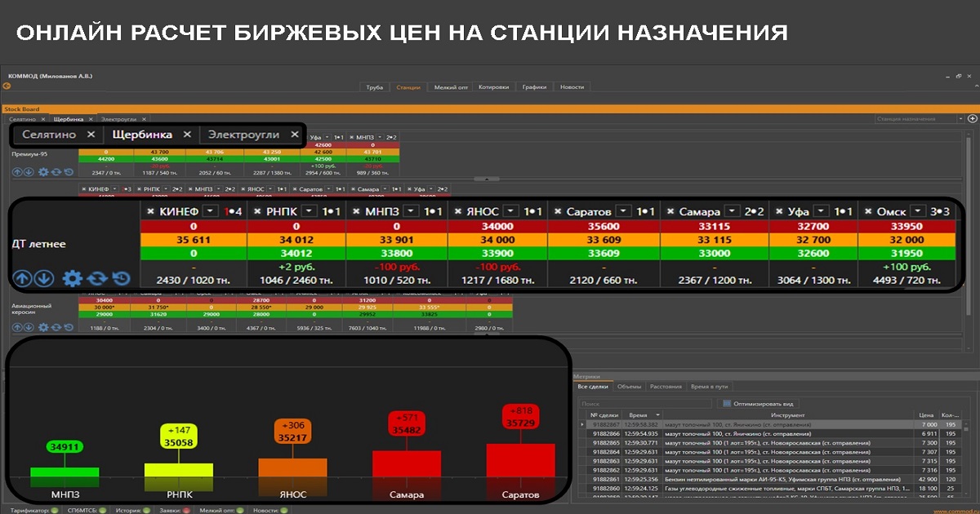Open the Расстояния tab

coord(666,386)
